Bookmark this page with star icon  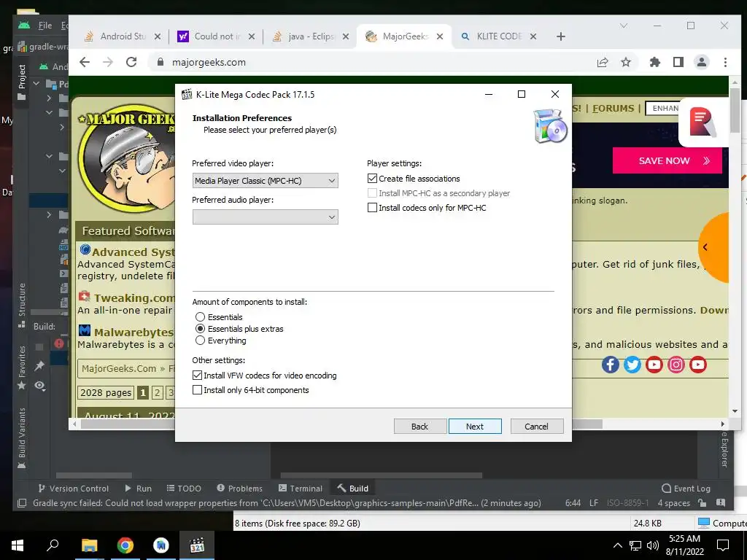pos(626,62)
